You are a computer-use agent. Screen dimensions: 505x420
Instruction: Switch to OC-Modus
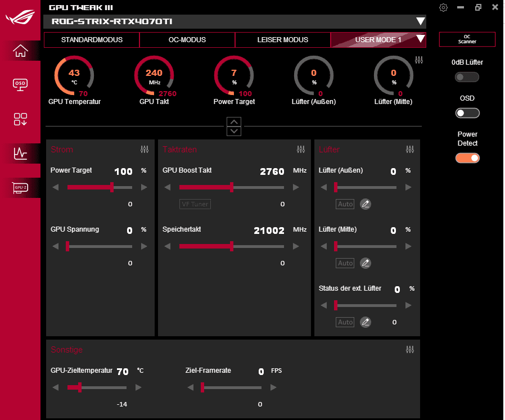(x=187, y=40)
